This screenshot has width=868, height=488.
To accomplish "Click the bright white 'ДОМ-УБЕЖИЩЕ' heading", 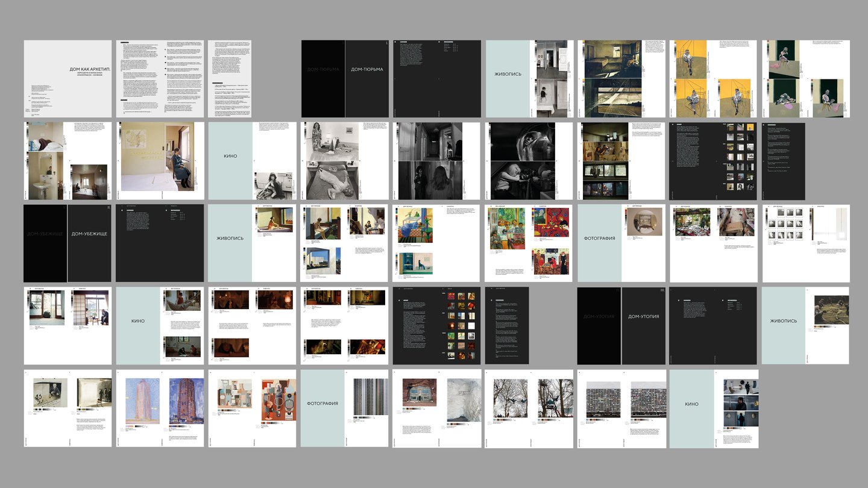I will (x=89, y=233).
